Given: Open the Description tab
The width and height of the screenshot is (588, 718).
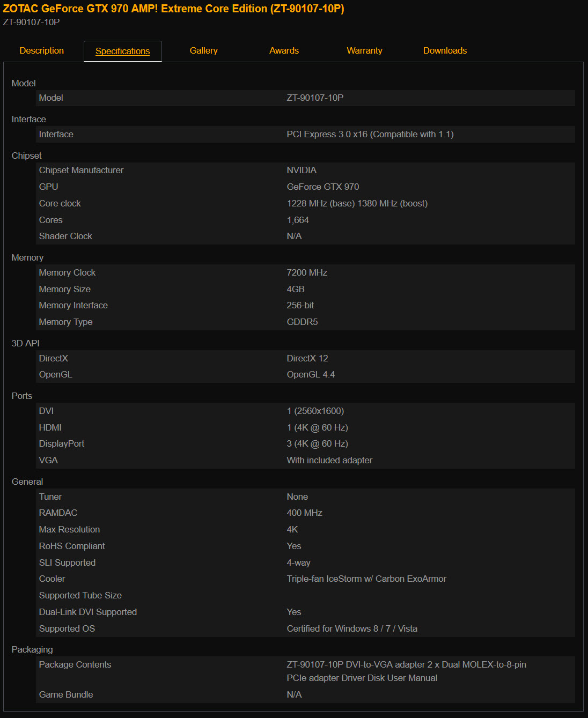Looking at the screenshot, I should pyautogui.click(x=41, y=50).
